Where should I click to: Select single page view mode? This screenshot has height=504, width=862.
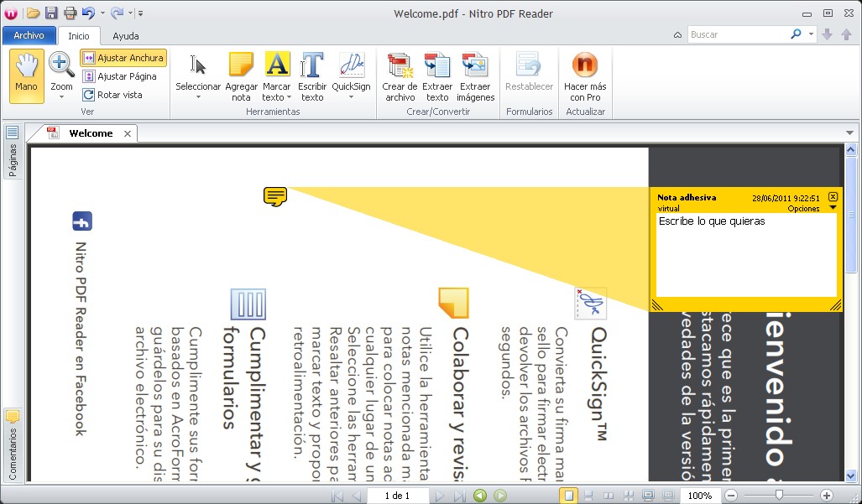click(x=568, y=496)
